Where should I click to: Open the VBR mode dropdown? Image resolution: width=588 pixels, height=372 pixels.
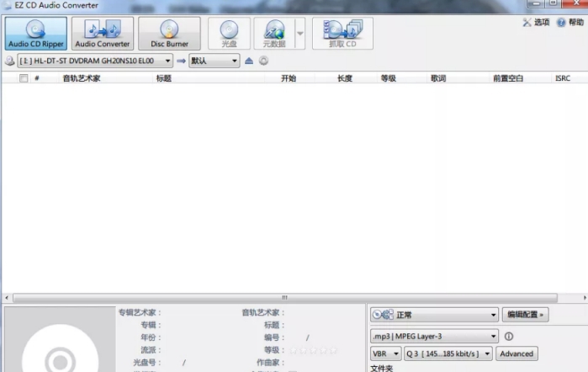click(386, 353)
